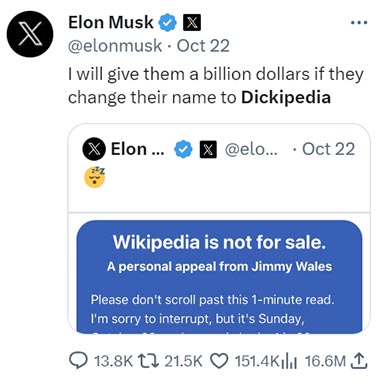Click the bold Dickipedia text in post
The width and height of the screenshot is (384, 383).
[286, 97]
